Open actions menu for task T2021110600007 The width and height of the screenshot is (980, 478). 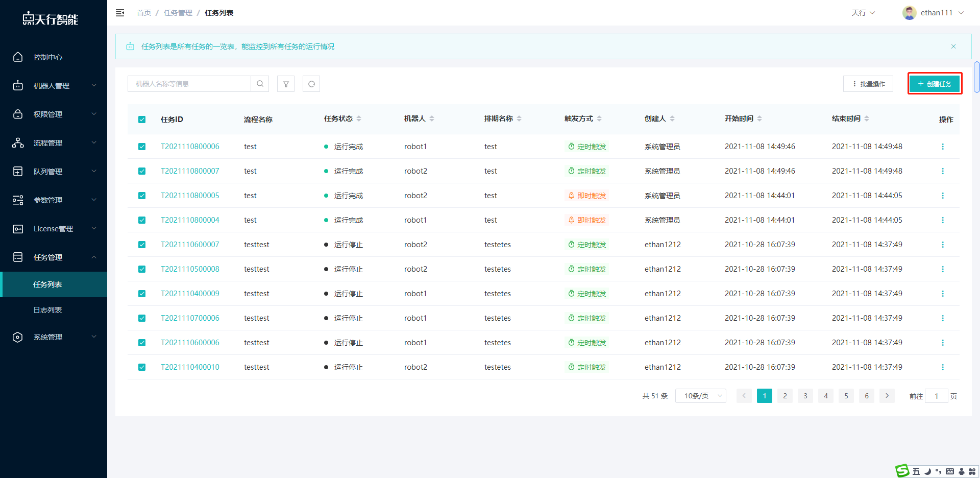pos(943,245)
